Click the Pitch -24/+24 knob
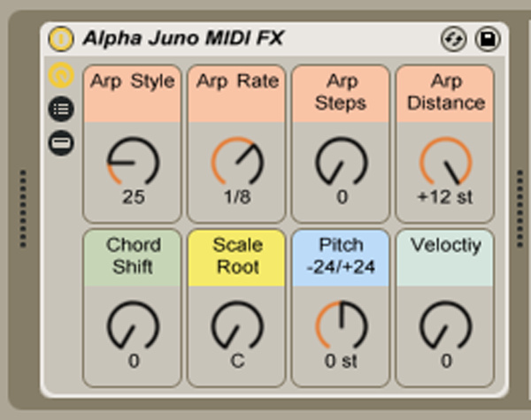 (x=342, y=326)
